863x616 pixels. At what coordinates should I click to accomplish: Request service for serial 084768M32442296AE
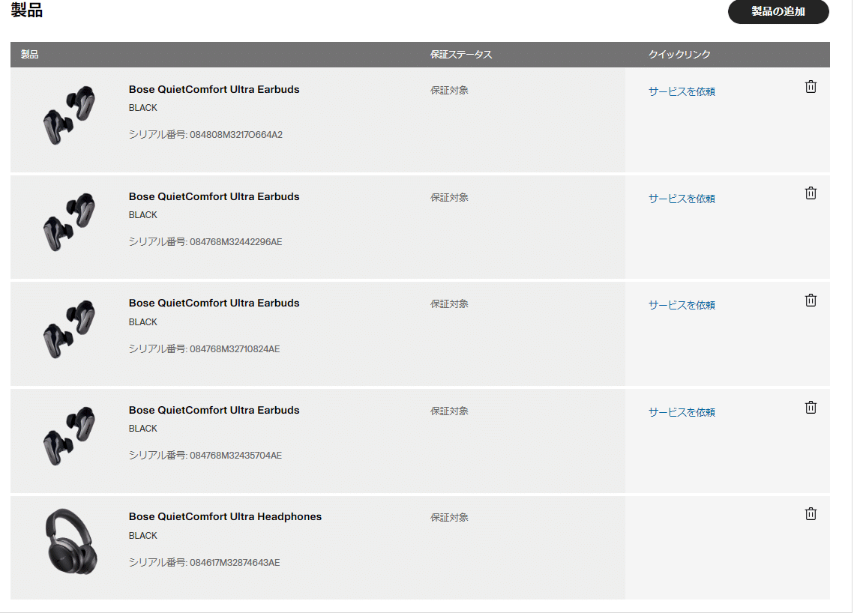point(682,199)
